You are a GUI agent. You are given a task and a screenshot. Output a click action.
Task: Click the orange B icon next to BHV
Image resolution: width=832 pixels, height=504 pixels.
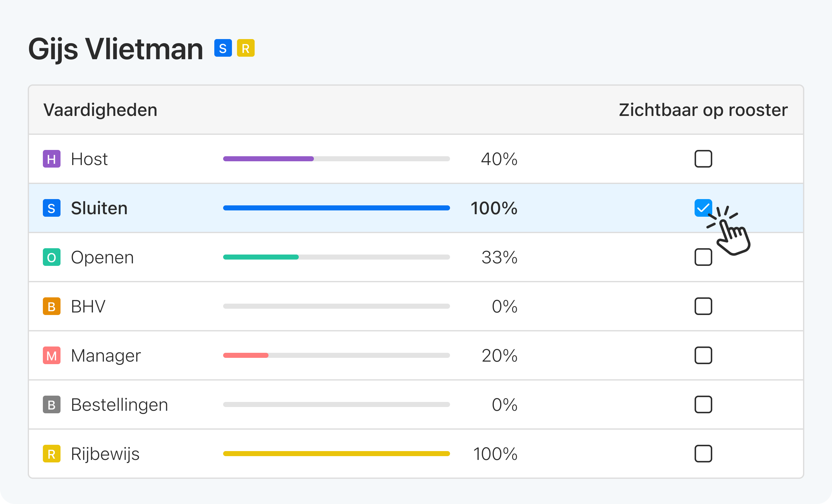tap(51, 306)
